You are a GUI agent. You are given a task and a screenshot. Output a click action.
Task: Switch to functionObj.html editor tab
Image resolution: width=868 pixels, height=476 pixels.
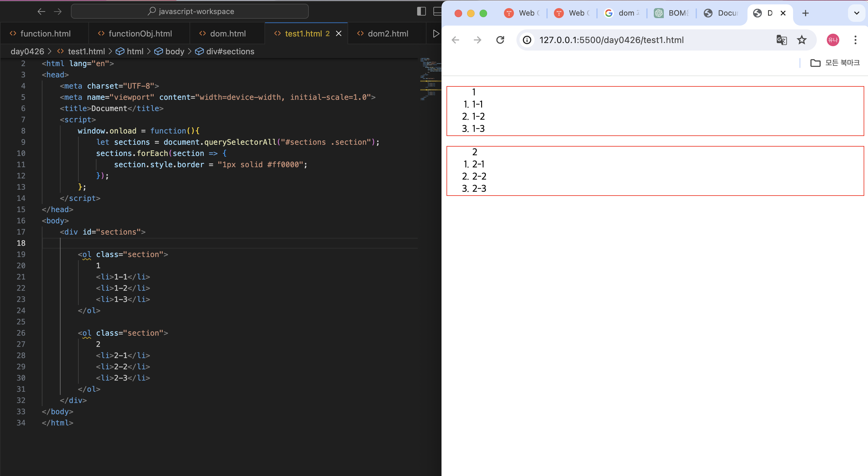[140, 34]
